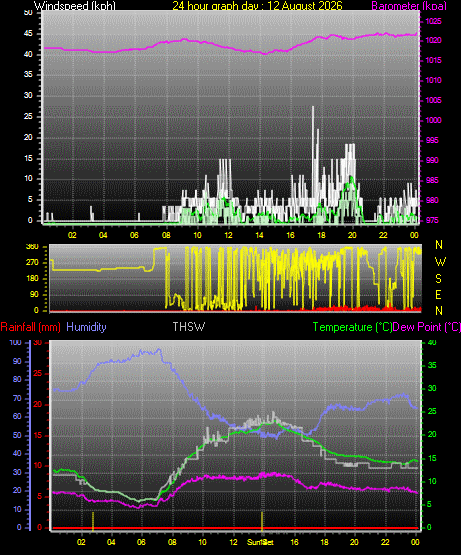Click the 40 temperature scale value
Image resolution: width=461 pixels, height=555 pixels.
tap(432, 343)
